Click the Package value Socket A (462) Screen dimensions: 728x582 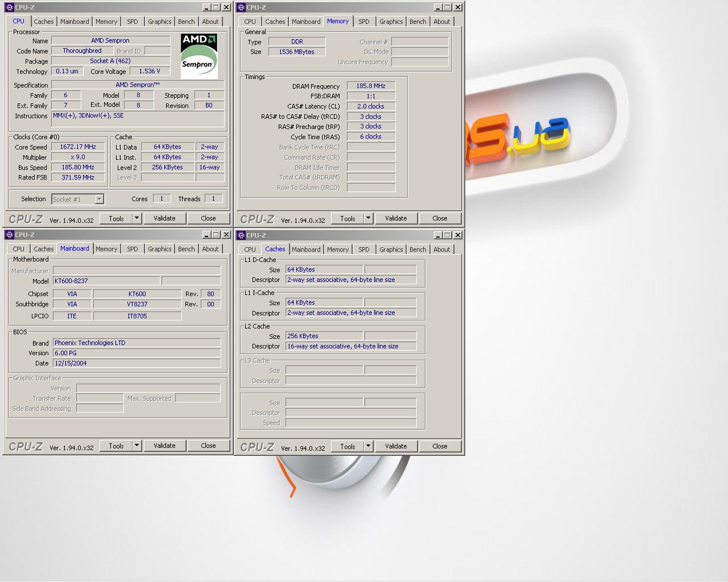point(110,61)
